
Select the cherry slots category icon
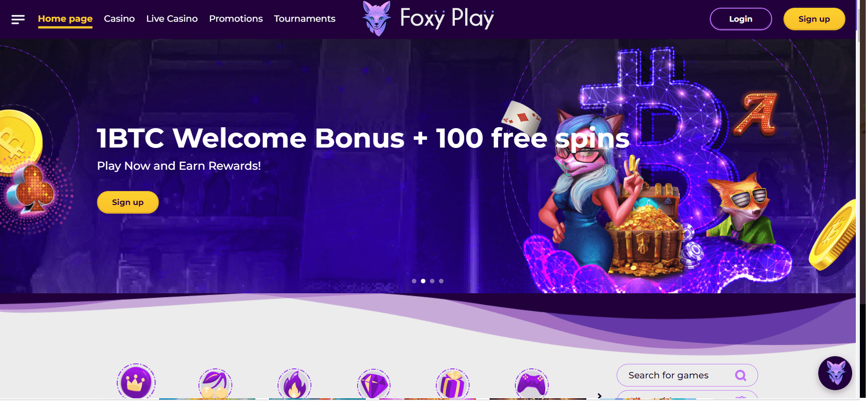(215, 384)
